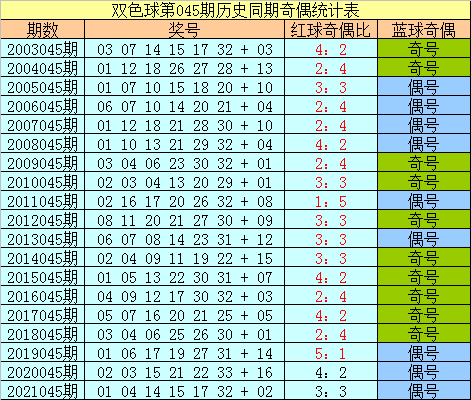Click numbers 01 05 13 22 30 31 + 07
Viewport: 471px width, 400px height.
coord(185,277)
